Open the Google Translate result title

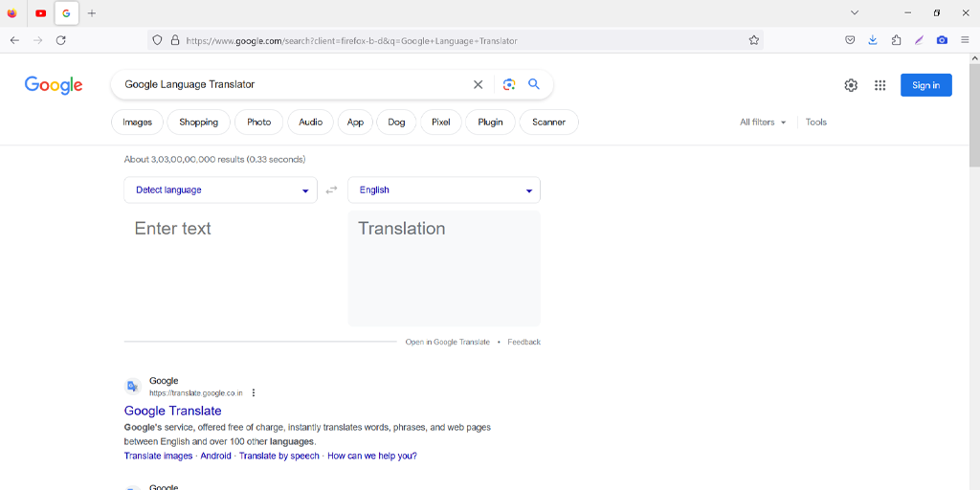pos(172,411)
